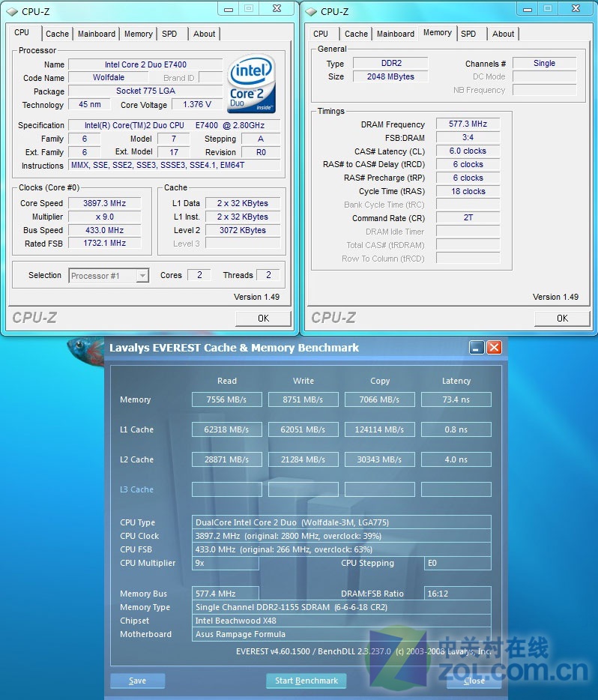Click the Channels # value Single
This screenshot has height=700, width=598.
tap(545, 64)
